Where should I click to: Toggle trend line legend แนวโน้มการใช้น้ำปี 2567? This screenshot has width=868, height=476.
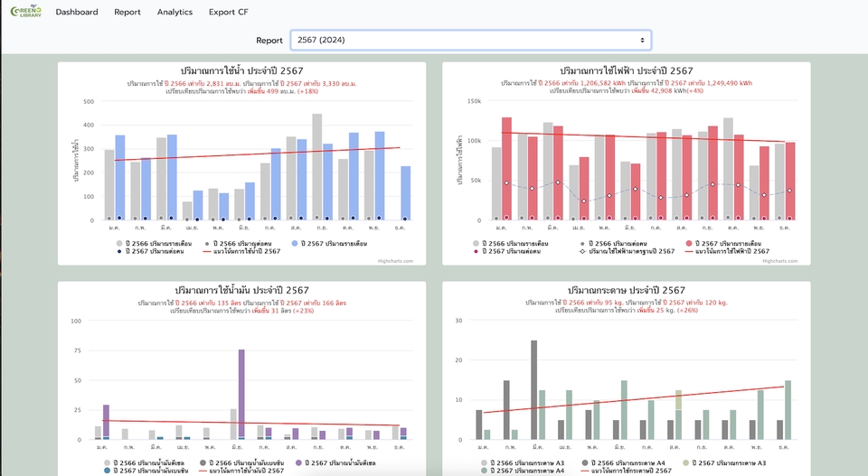pyautogui.click(x=242, y=251)
